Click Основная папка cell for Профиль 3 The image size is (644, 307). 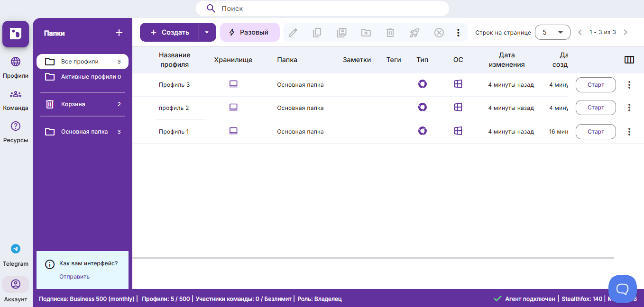click(301, 85)
